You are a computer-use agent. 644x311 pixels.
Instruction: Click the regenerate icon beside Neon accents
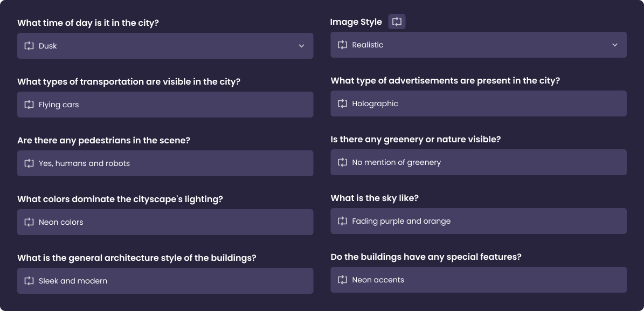point(342,280)
